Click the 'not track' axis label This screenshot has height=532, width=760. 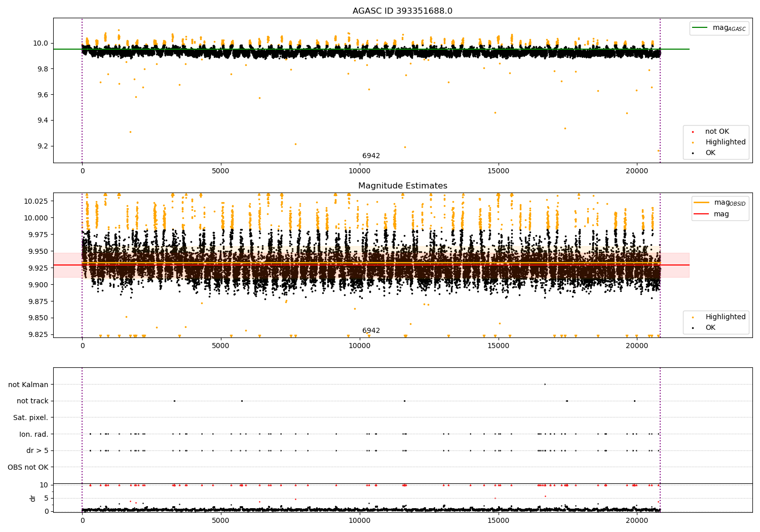click(32, 401)
